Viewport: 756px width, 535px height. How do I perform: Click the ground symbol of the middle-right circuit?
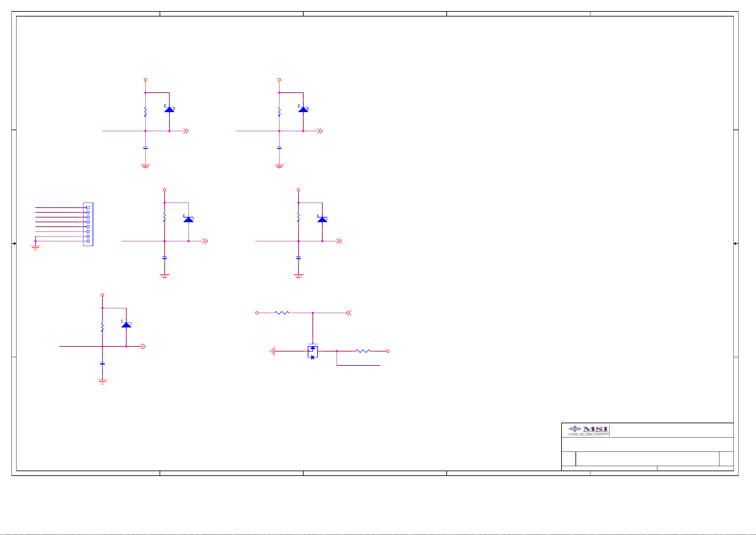[x=298, y=276]
